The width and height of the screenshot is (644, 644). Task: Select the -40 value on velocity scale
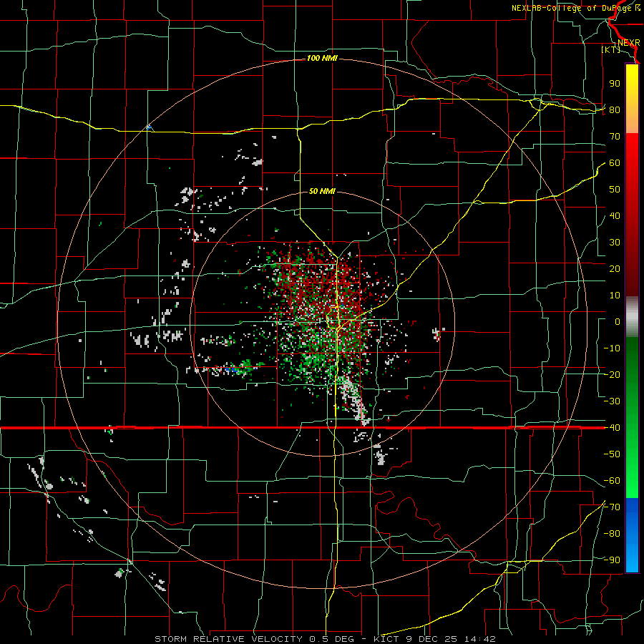point(612,428)
